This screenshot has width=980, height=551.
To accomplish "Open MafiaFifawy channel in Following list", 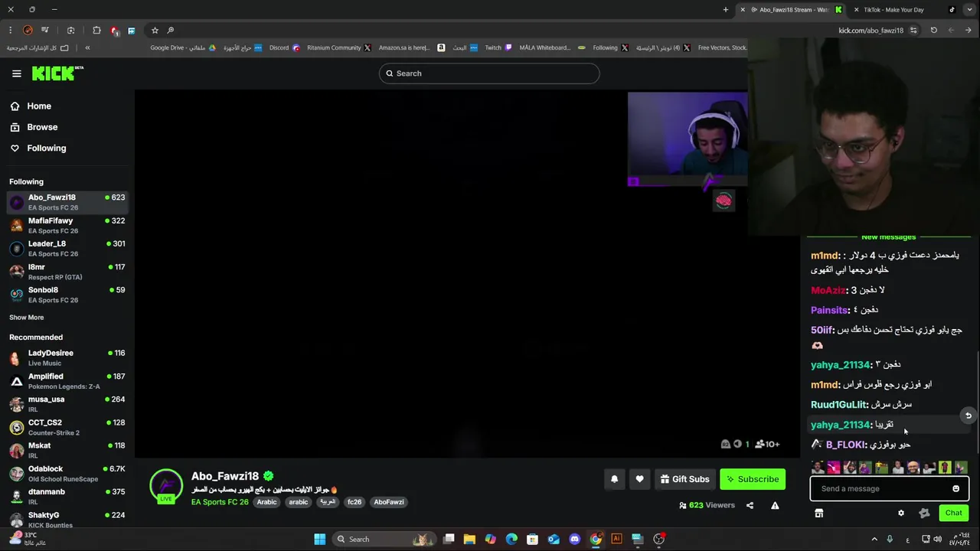I will coord(67,225).
